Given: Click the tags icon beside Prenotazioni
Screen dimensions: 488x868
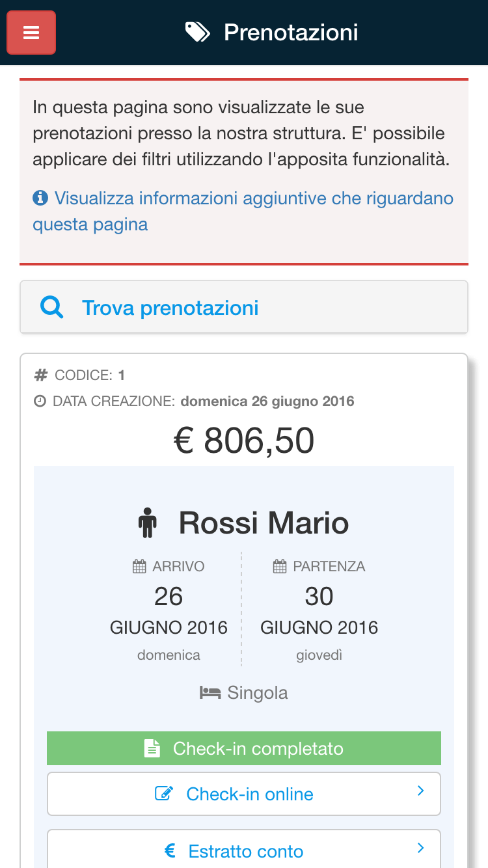Looking at the screenshot, I should point(197,32).
